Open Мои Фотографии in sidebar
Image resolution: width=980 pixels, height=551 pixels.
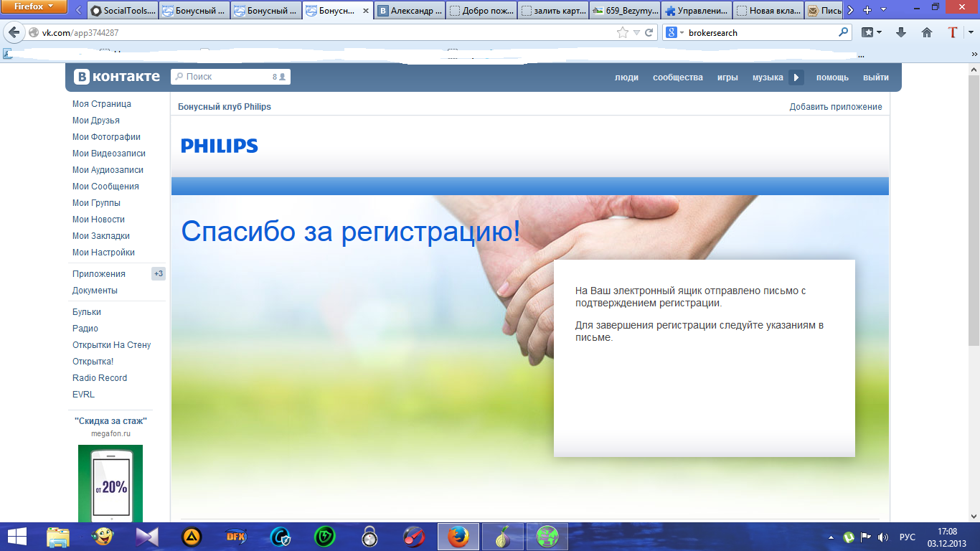pos(106,137)
